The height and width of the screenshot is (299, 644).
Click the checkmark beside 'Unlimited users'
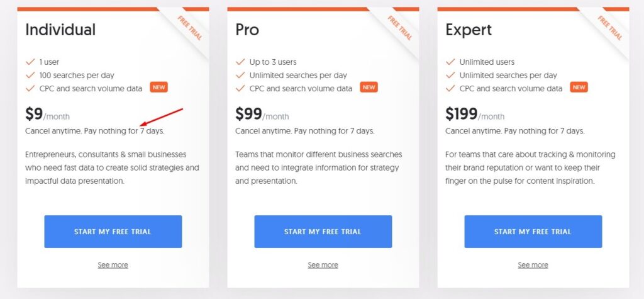coord(450,62)
